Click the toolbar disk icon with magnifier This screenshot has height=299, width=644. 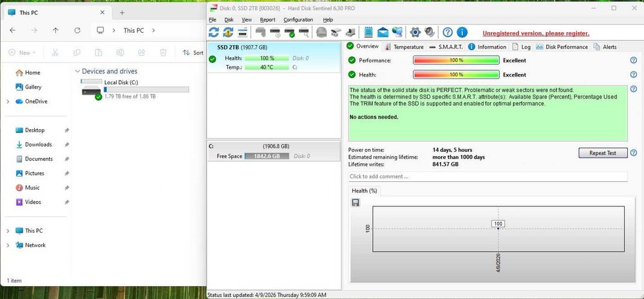pyautogui.click(x=303, y=32)
